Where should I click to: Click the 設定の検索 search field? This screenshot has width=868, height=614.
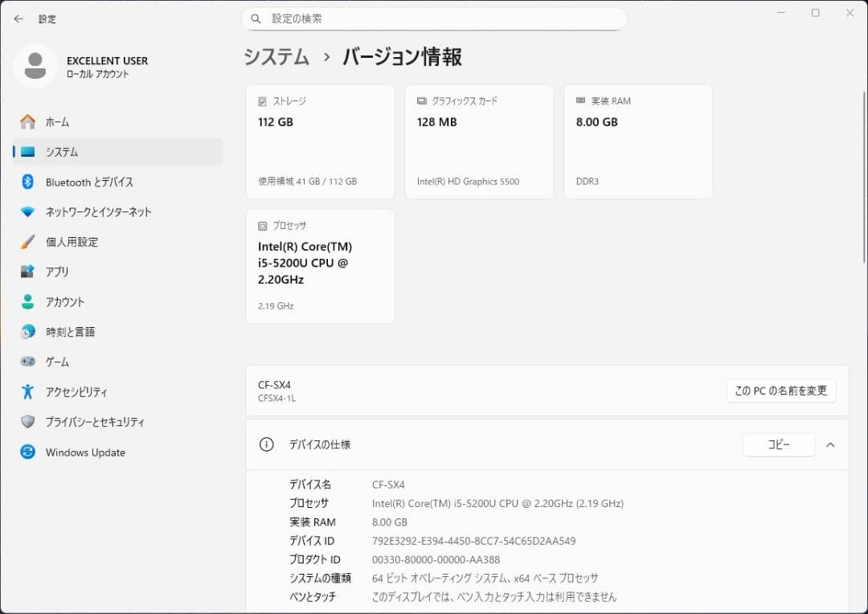click(434, 18)
